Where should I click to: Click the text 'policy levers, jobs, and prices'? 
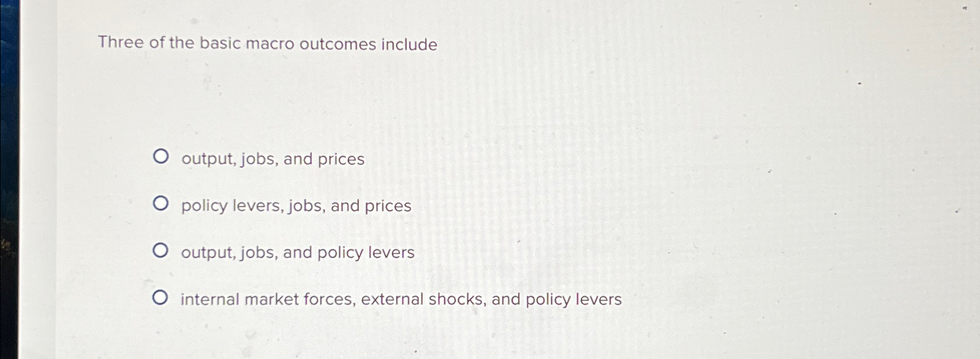tap(295, 205)
